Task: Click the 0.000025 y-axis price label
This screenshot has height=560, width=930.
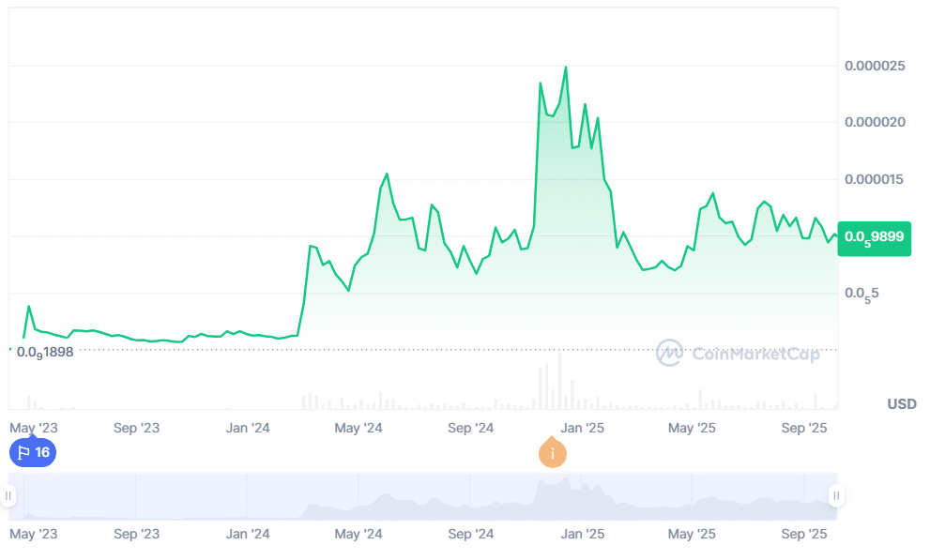Action: point(875,66)
